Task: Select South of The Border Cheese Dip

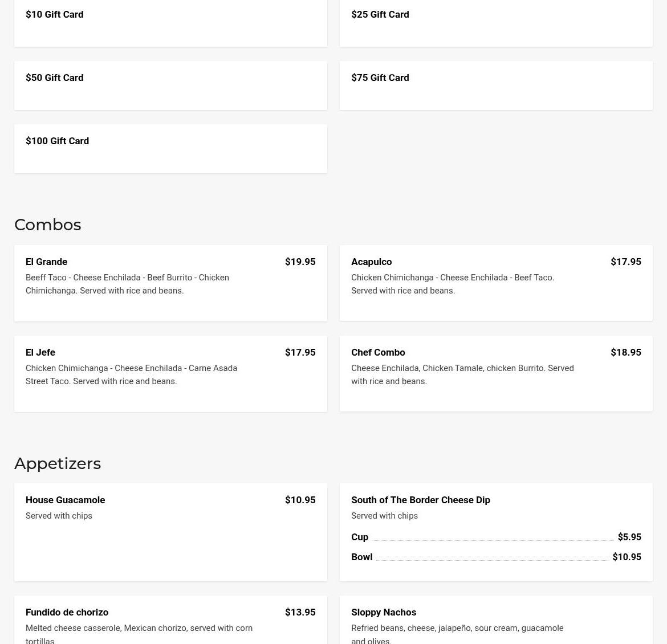Action: (x=421, y=500)
